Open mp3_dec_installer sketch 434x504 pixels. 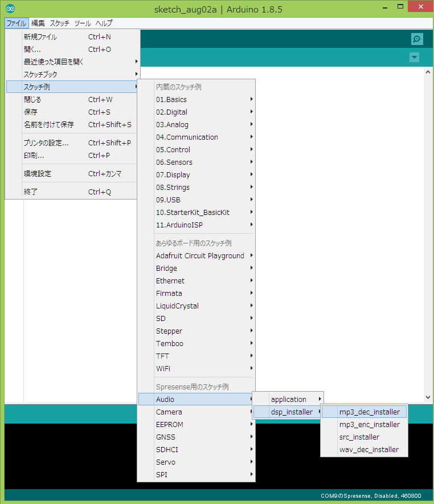(365, 412)
